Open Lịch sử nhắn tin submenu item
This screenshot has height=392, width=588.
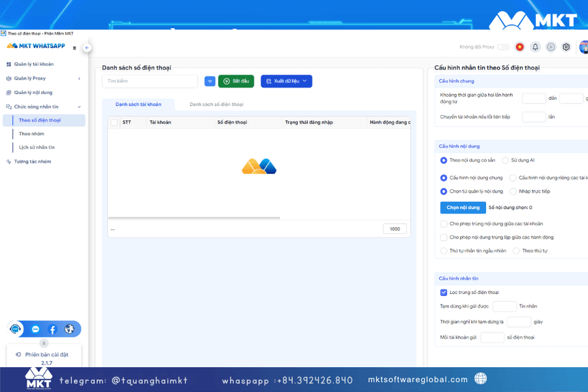pyautogui.click(x=37, y=148)
